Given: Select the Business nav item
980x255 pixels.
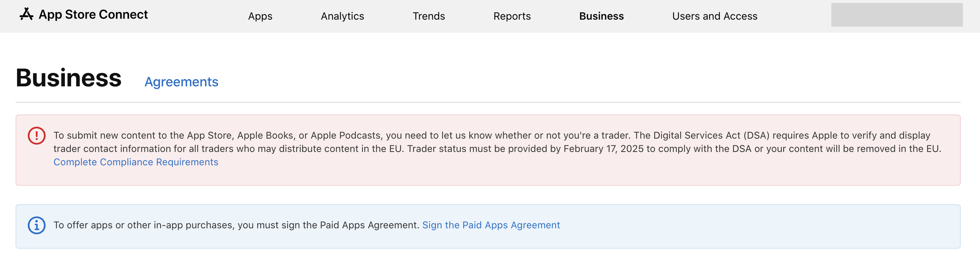Looking at the screenshot, I should pos(601,16).
